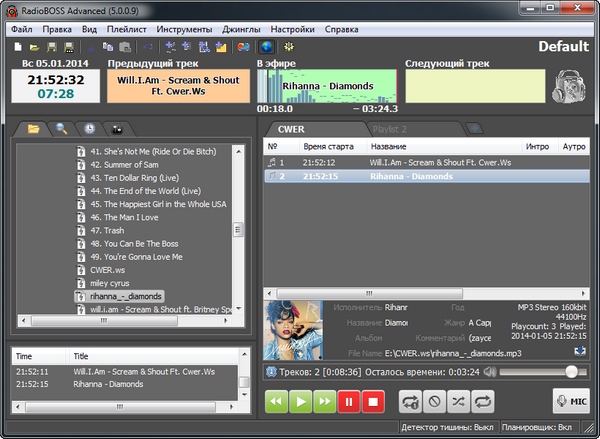Open the scheduler clock tab
The height and width of the screenshot is (439, 600).
click(x=89, y=129)
